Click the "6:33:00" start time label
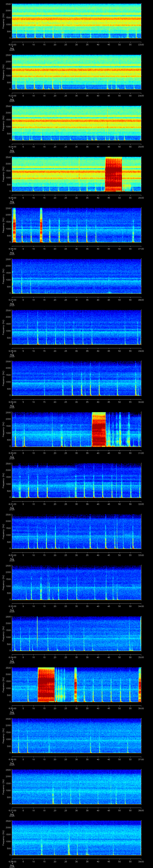Screen dimensions: 153x868 click(x=12, y=606)
